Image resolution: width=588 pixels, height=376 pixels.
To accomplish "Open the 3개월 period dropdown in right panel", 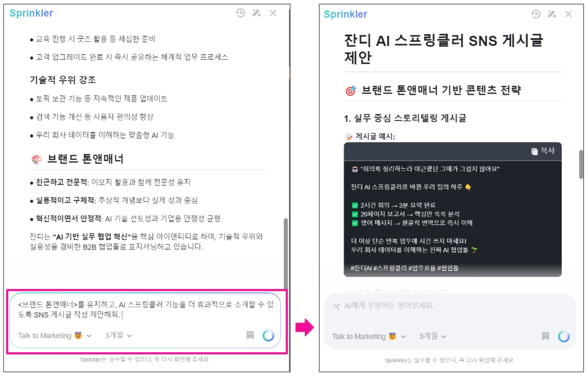I will [433, 336].
